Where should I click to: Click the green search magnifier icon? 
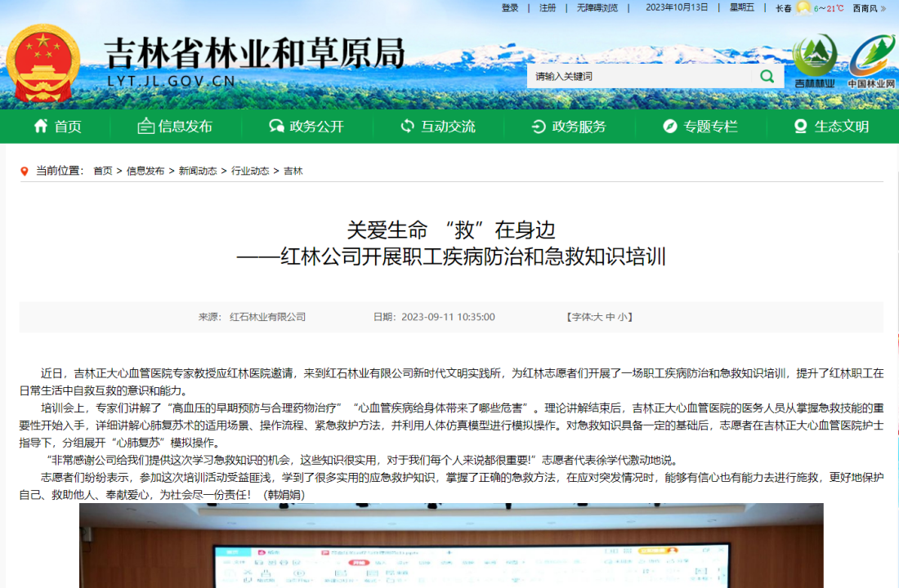click(x=767, y=76)
